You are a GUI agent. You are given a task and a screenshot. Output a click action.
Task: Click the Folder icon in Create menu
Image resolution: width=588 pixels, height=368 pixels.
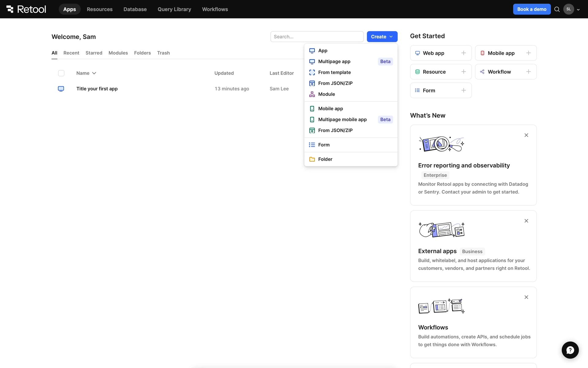point(312,159)
